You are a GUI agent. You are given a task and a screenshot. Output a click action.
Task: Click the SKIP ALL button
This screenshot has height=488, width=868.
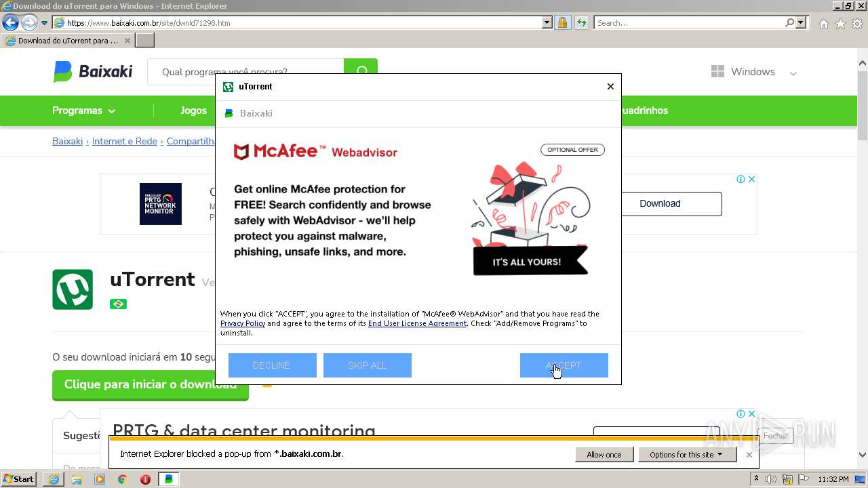click(x=367, y=365)
